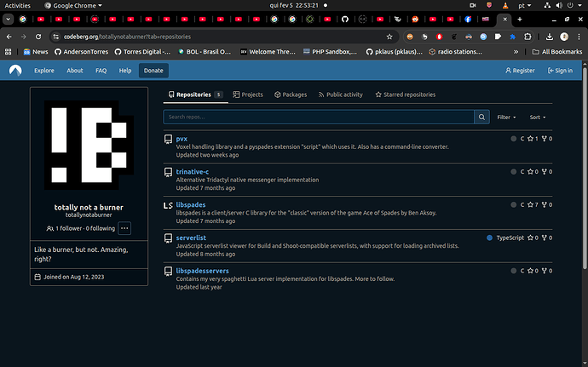Open the FAQ menu item

click(x=101, y=71)
